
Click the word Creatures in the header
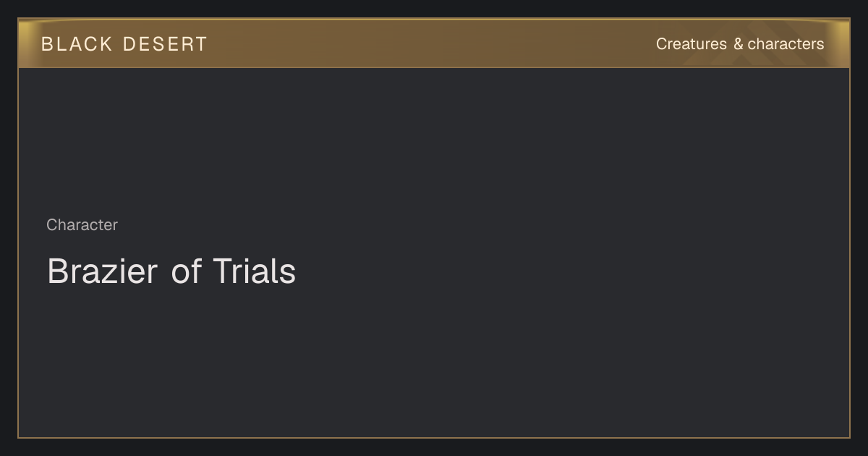tap(692, 44)
